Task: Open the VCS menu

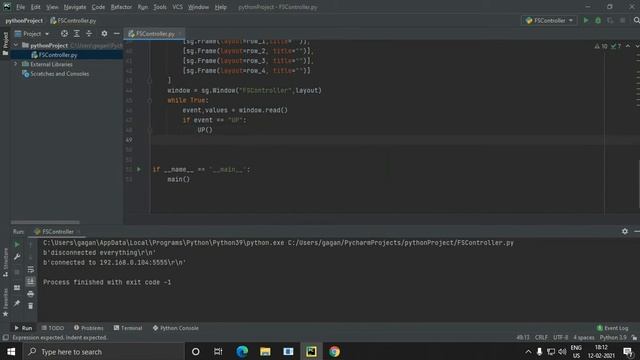Action: tap(177, 7)
